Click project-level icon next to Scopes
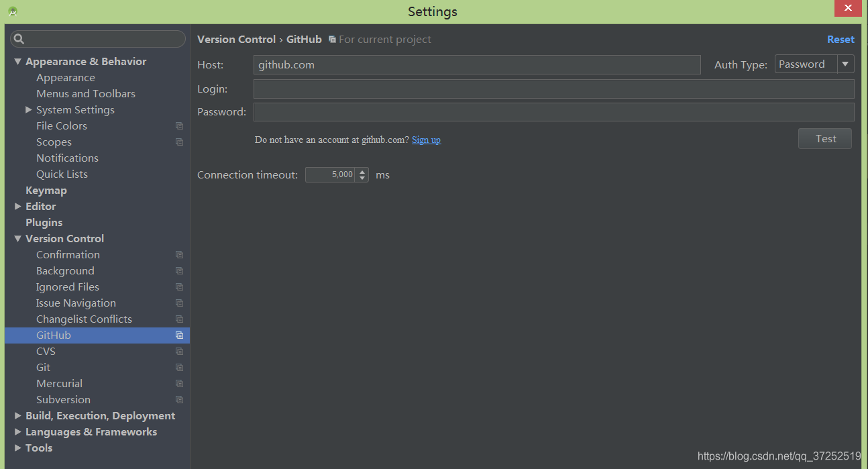The height and width of the screenshot is (469, 868). click(179, 142)
